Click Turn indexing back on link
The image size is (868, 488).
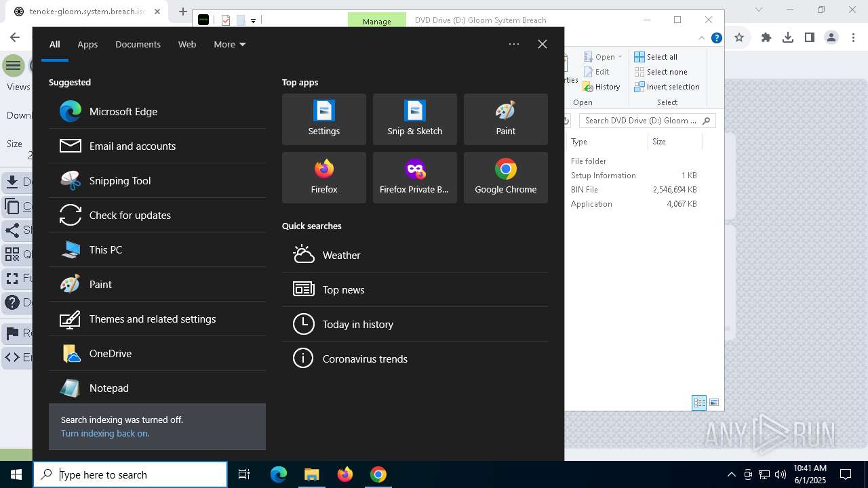point(105,433)
